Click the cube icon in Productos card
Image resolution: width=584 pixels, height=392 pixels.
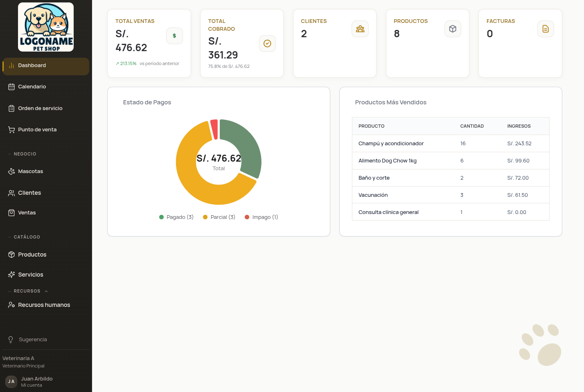[453, 29]
